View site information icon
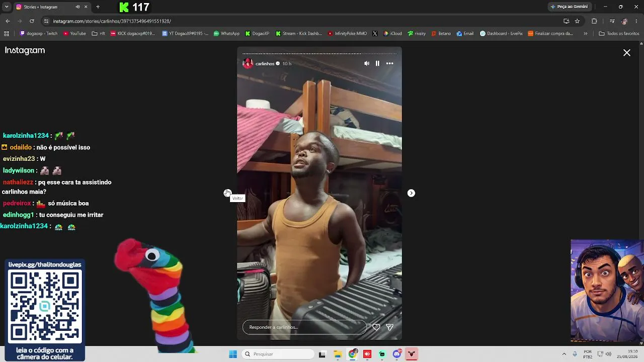 46,21
